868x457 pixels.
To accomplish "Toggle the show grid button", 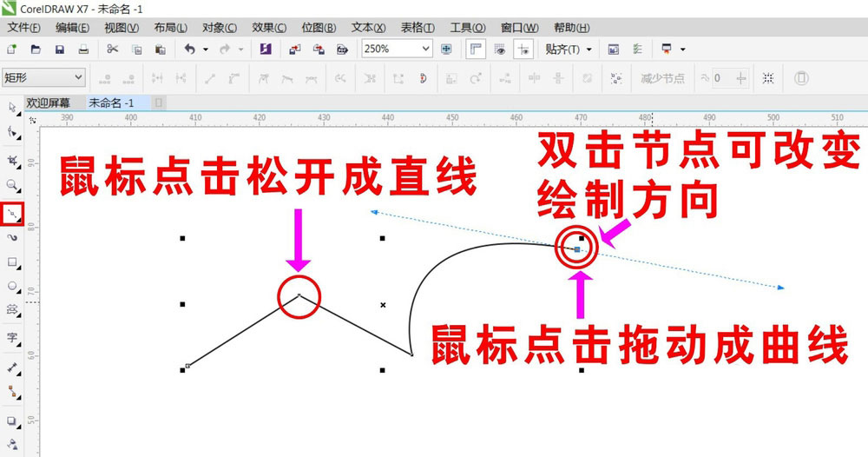I will pos(500,50).
